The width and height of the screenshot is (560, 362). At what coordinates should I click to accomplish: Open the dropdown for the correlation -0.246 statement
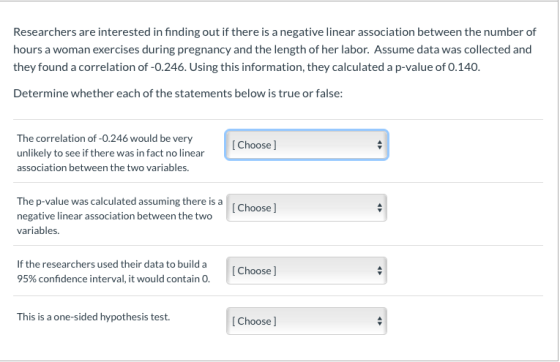[x=306, y=145]
